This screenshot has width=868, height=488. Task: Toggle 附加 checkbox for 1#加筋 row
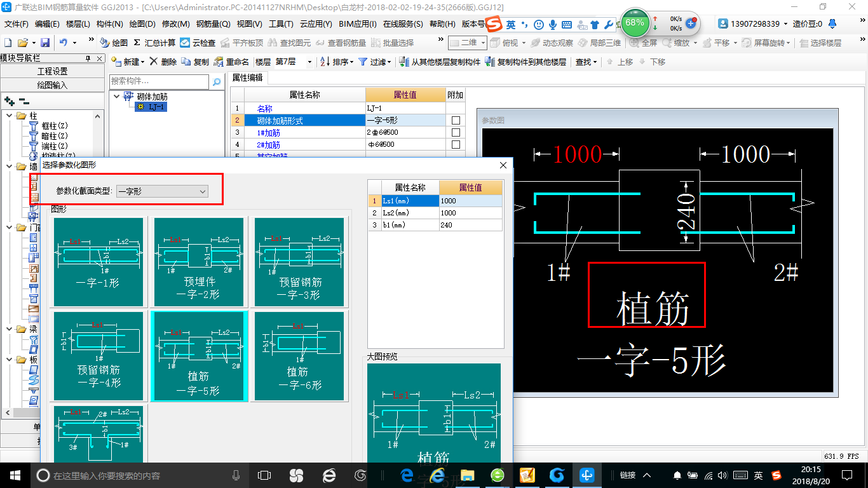[456, 133]
